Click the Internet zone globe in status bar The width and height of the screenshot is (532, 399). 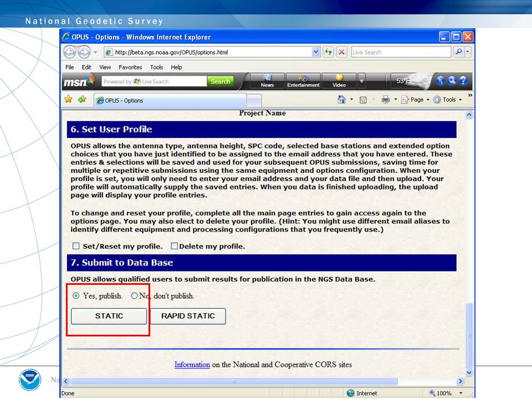point(351,393)
